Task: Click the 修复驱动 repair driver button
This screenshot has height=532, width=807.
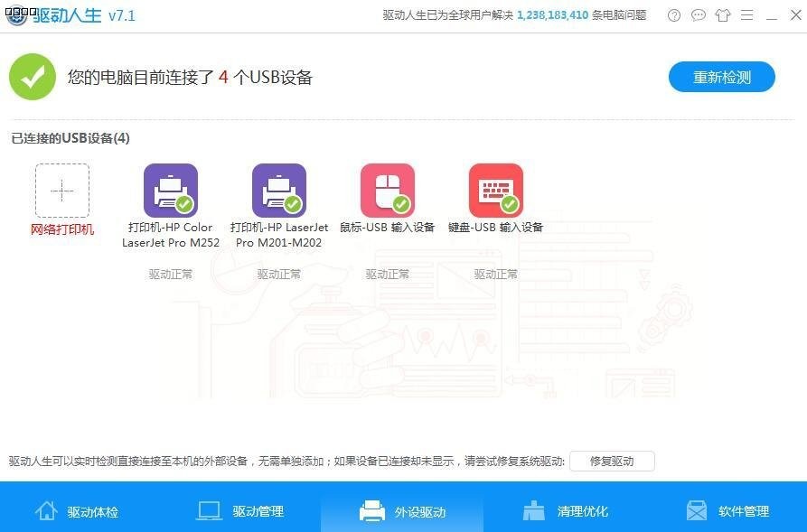Action: pos(612,461)
